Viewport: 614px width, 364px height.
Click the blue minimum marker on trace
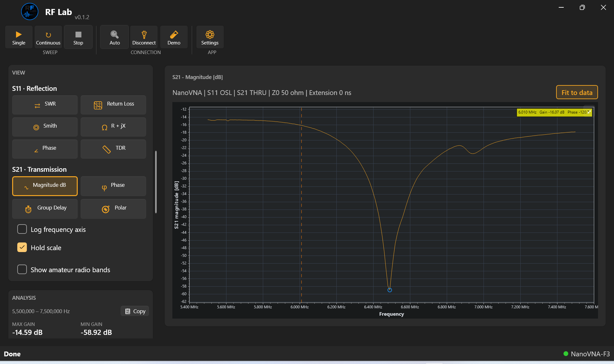coord(390,290)
